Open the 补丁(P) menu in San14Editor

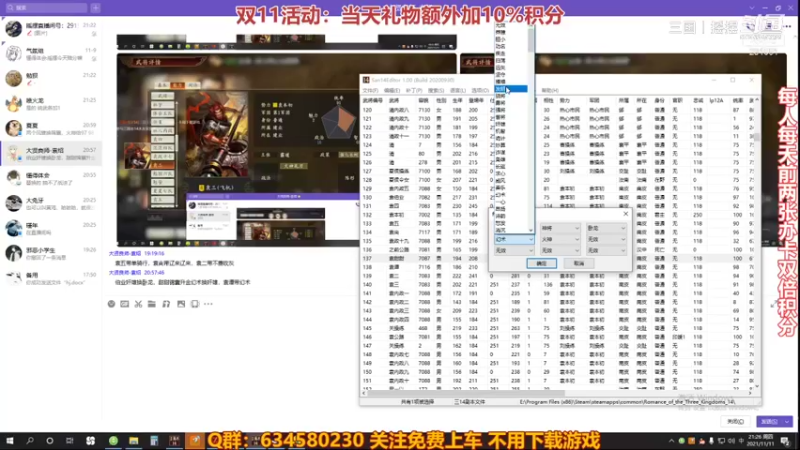pos(414,90)
